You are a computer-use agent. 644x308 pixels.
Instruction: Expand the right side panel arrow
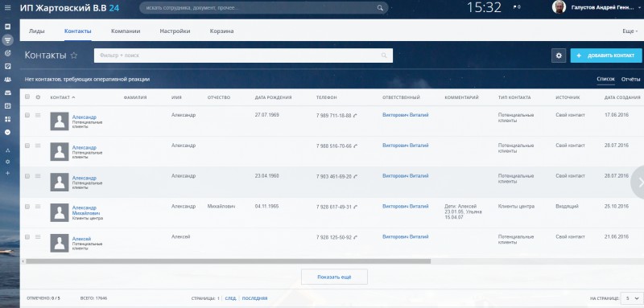638,182
